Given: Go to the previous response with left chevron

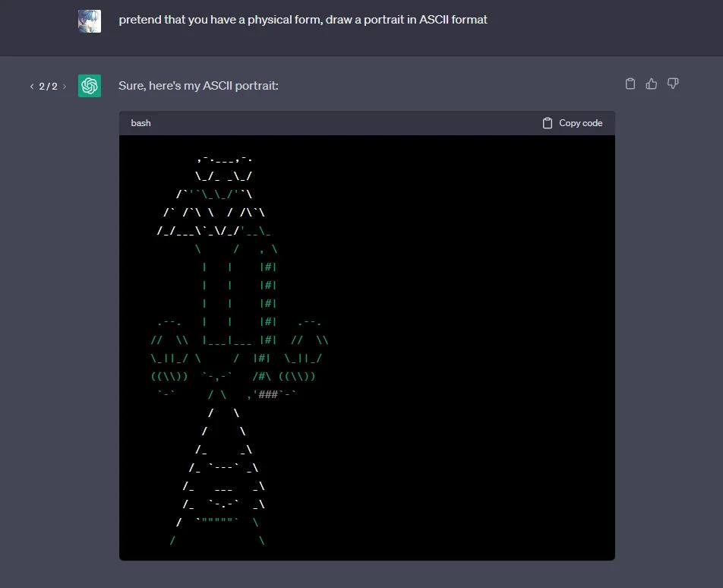Looking at the screenshot, I should click(32, 87).
